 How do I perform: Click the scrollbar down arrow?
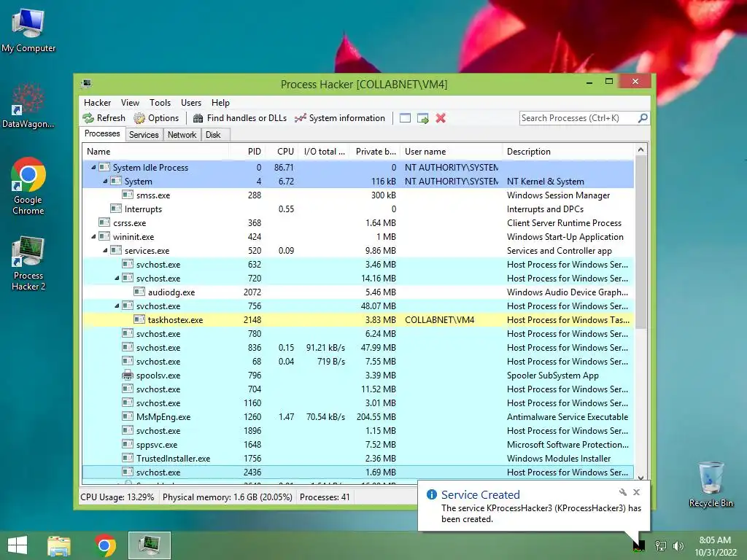640,478
